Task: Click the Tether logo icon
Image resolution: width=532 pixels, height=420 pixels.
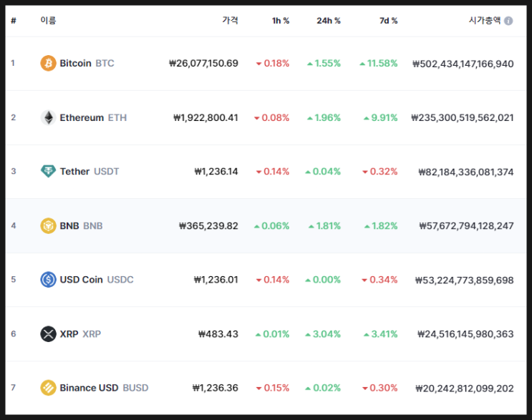Action: pos(48,172)
